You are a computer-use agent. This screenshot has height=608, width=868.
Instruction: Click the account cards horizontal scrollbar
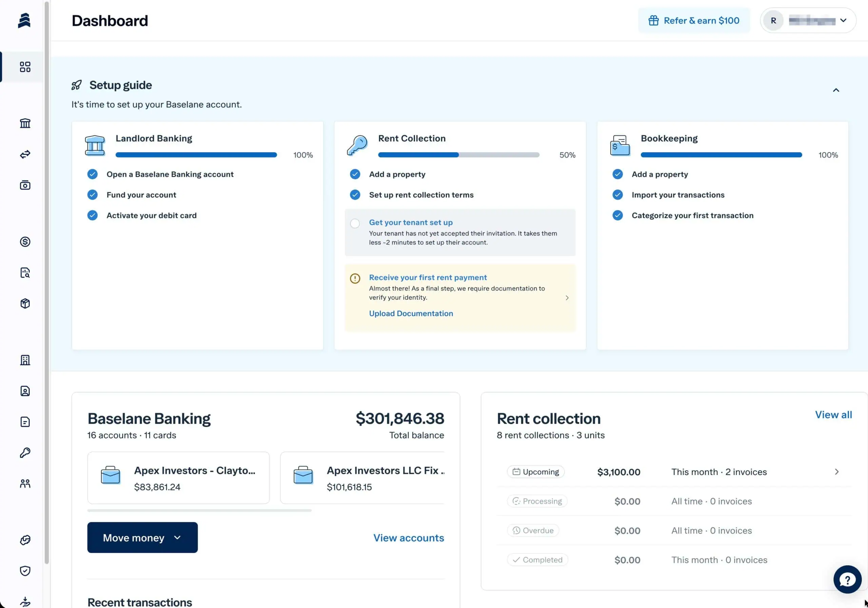point(200,510)
